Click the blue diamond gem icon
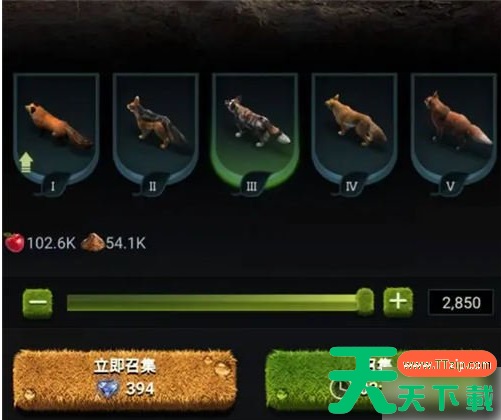 click(108, 389)
